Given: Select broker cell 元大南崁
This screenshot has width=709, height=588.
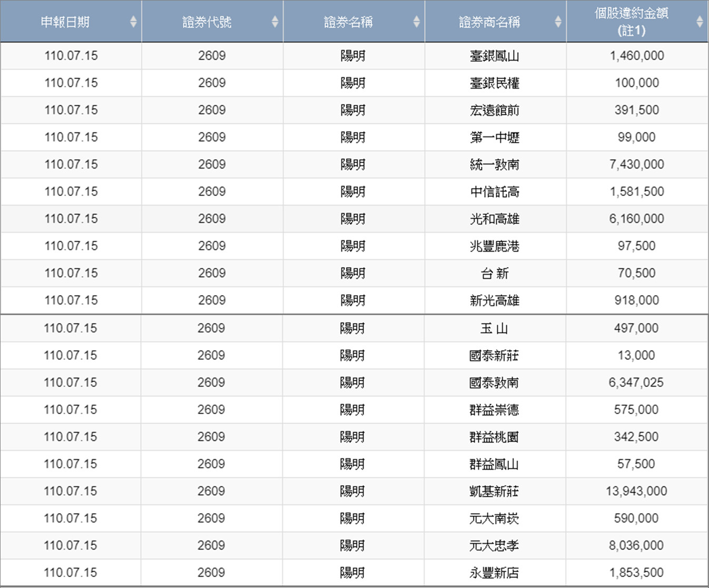Looking at the screenshot, I should tap(494, 518).
